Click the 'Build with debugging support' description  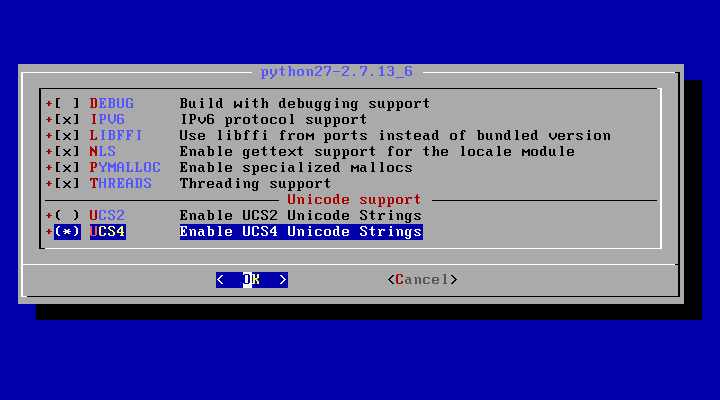[305, 104]
